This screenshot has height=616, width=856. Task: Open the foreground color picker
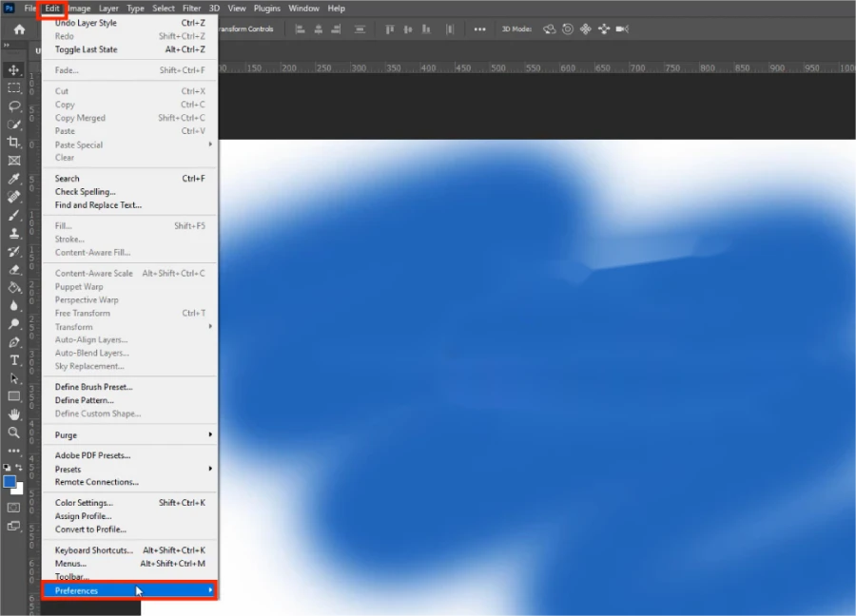[10, 481]
